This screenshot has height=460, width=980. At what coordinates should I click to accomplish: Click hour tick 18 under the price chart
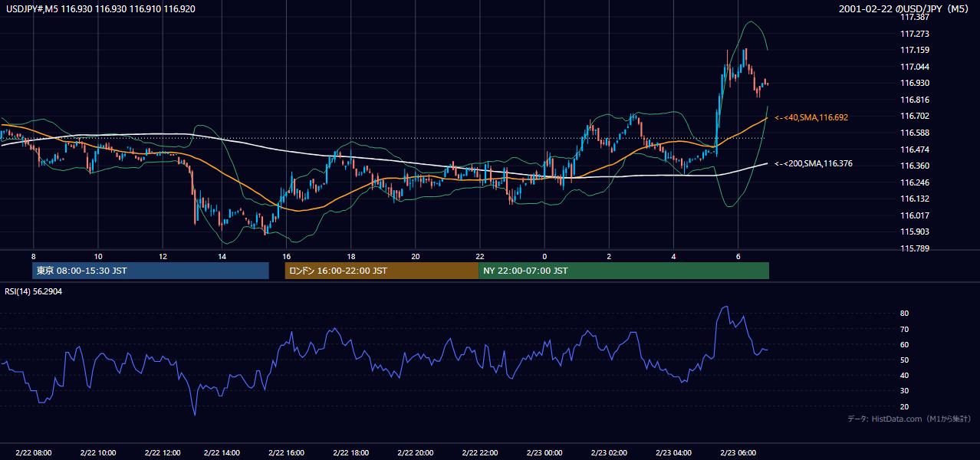pyautogui.click(x=351, y=256)
